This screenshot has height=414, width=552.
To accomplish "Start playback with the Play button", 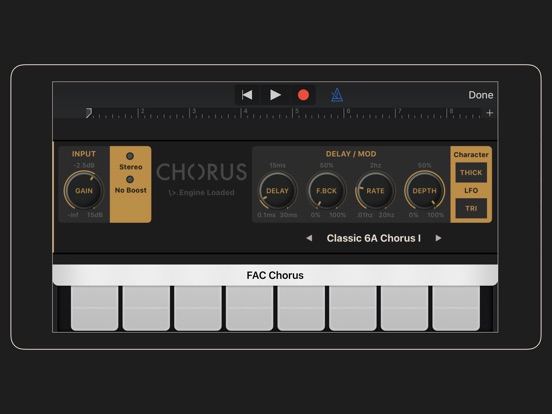I will [275, 95].
